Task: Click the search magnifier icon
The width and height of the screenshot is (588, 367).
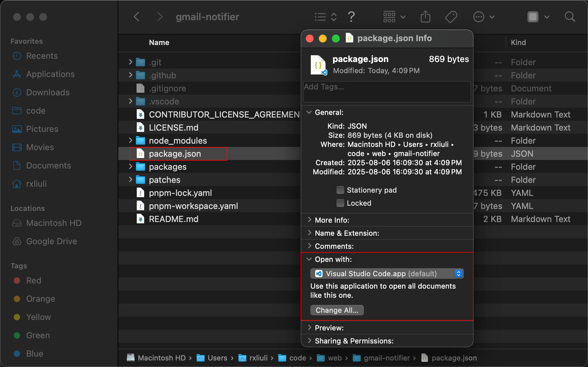Action: point(570,17)
